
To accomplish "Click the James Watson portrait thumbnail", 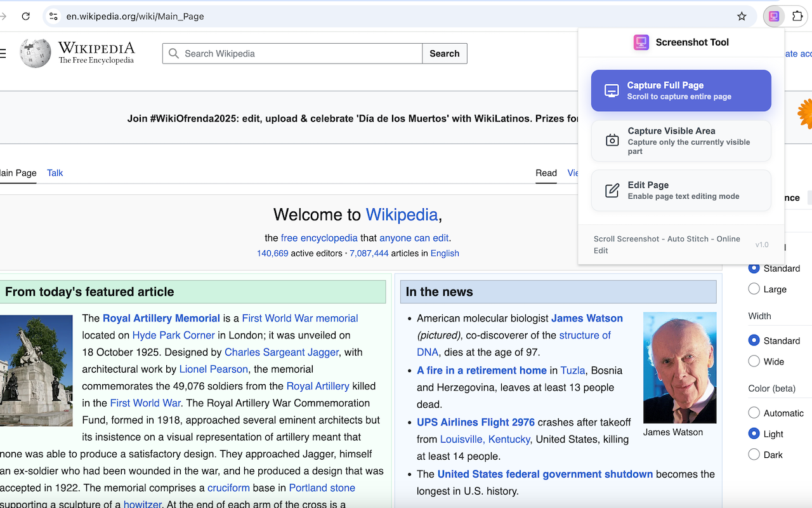I will tap(679, 368).
